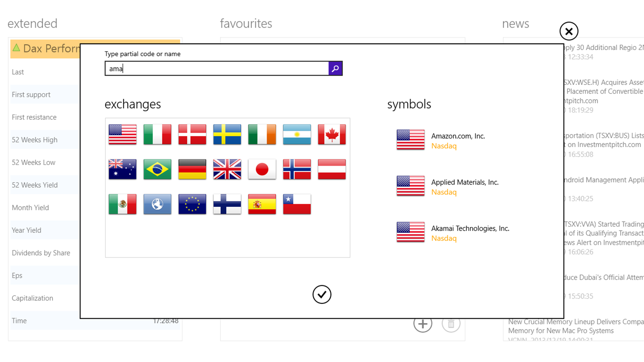Click Nasdaq under Akamai Technologies, Inc.
The width and height of the screenshot is (644, 362).
pyautogui.click(x=444, y=238)
